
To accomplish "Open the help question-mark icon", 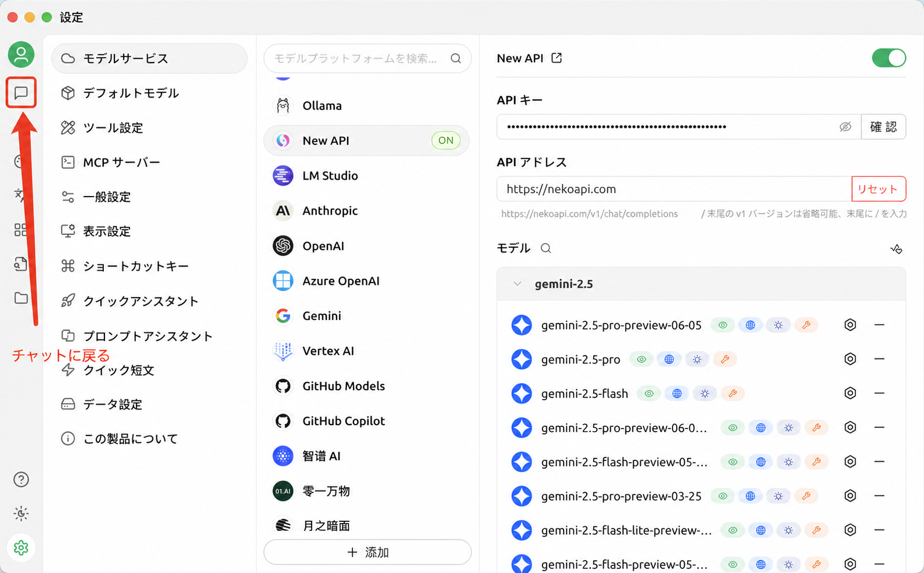I will click(21, 480).
